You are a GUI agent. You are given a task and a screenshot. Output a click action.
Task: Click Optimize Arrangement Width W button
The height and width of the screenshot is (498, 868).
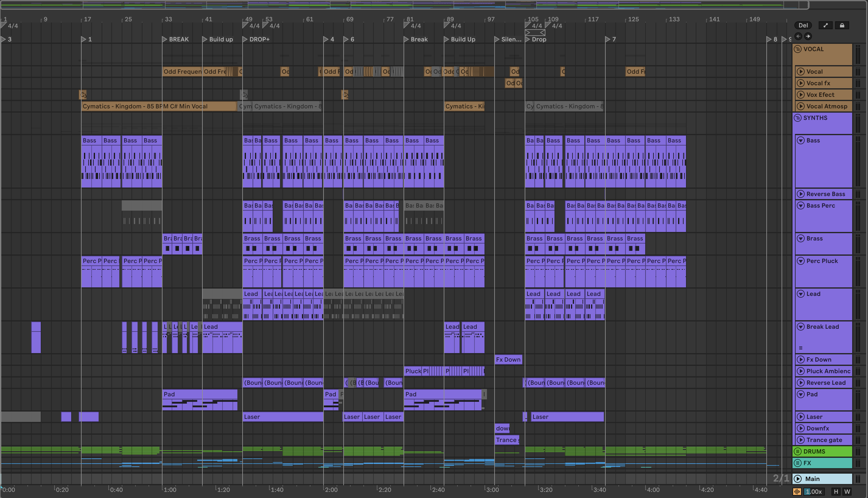pyautogui.click(x=847, y=492)
